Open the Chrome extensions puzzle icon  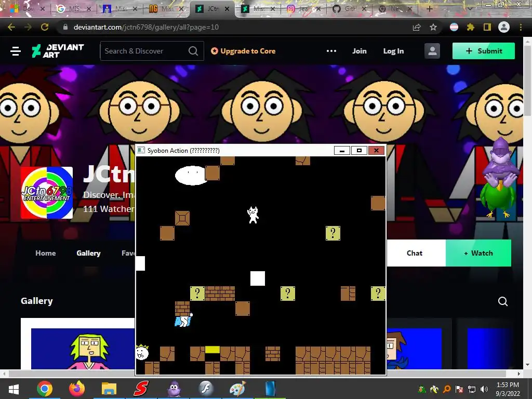coord(470,27)
